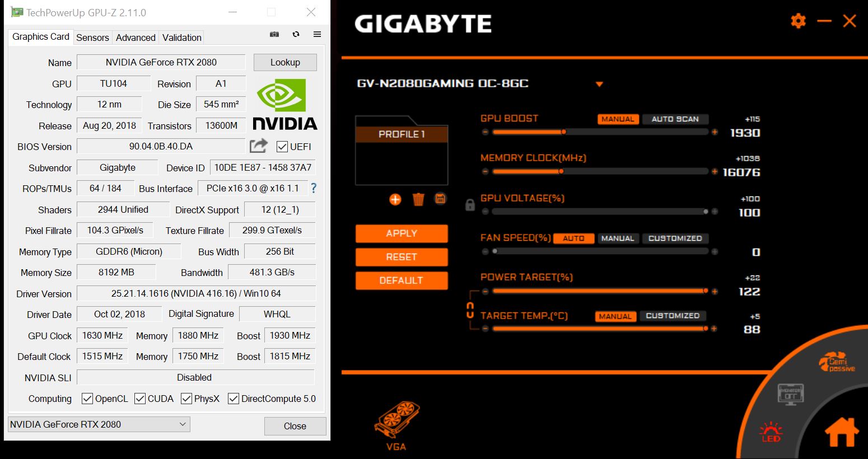Go to Home via house icon
This screenshot has width=868, height=459.
pos(842,432)
